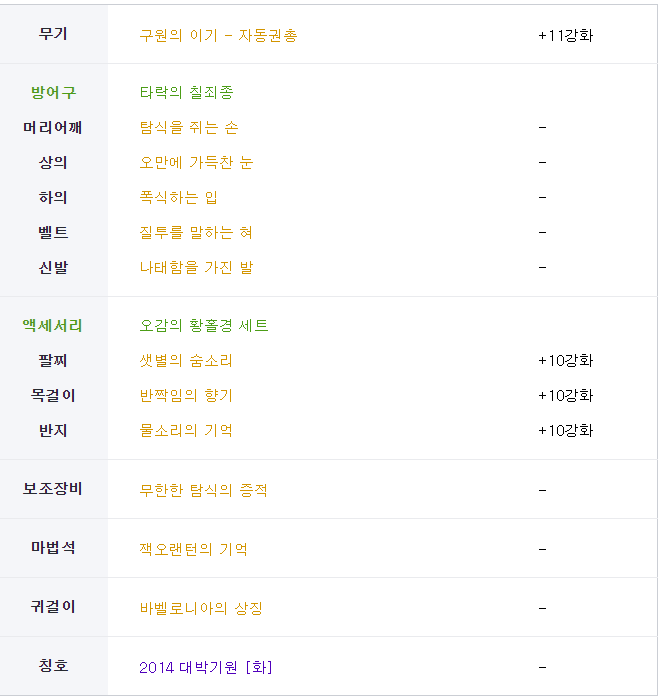Open the 나태함을 가진 발 shoes link

[x=196, y=268]
